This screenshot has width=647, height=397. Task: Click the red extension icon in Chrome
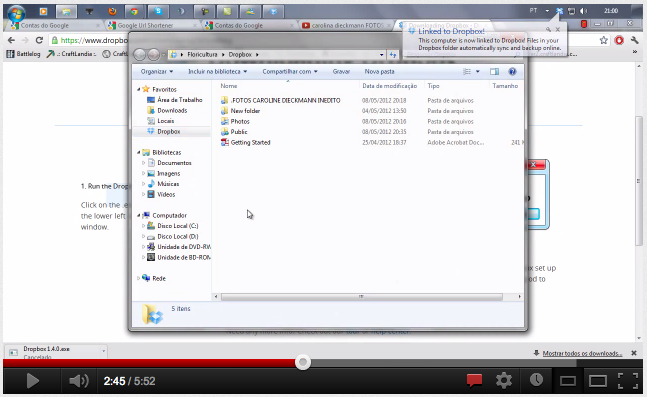pyautogui.click(x=619, y=40)
